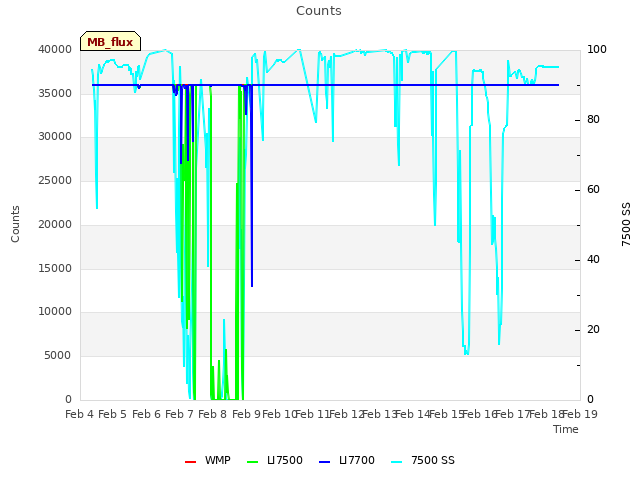Click the left Counts axis label
This screenshot has height=480, width=640.
coord(15,224)
